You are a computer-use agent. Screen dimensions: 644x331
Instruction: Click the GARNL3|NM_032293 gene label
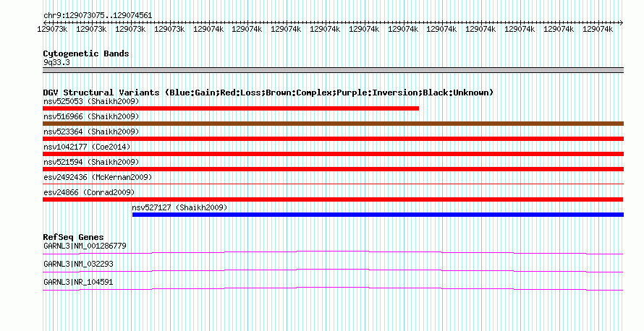pyautogui.click(x=78, y=264)
